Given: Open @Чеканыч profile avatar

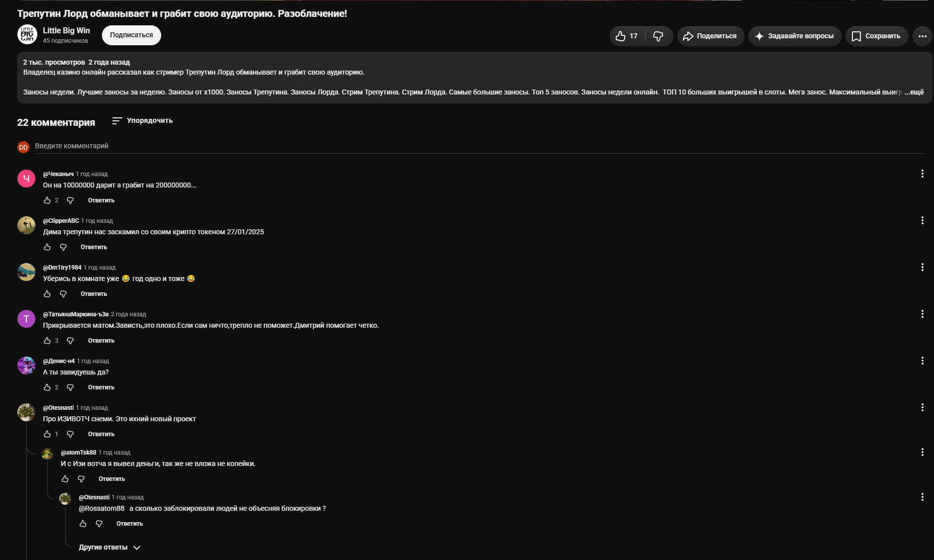Looking at the screenshot, I should coord(26,179).
